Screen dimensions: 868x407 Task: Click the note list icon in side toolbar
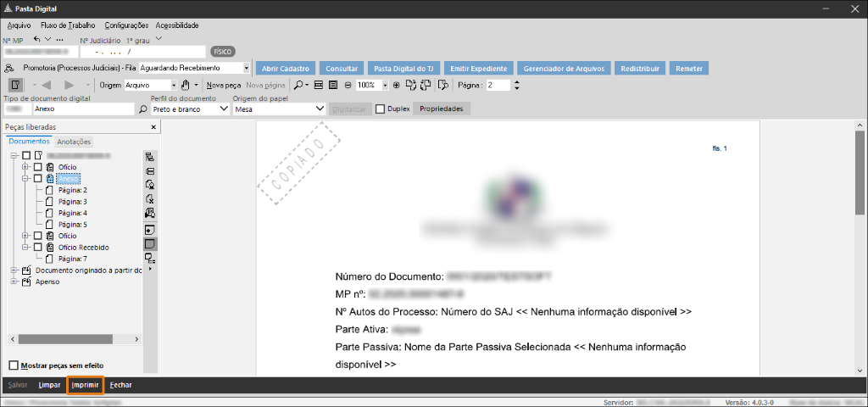click(x=149, y=258)
